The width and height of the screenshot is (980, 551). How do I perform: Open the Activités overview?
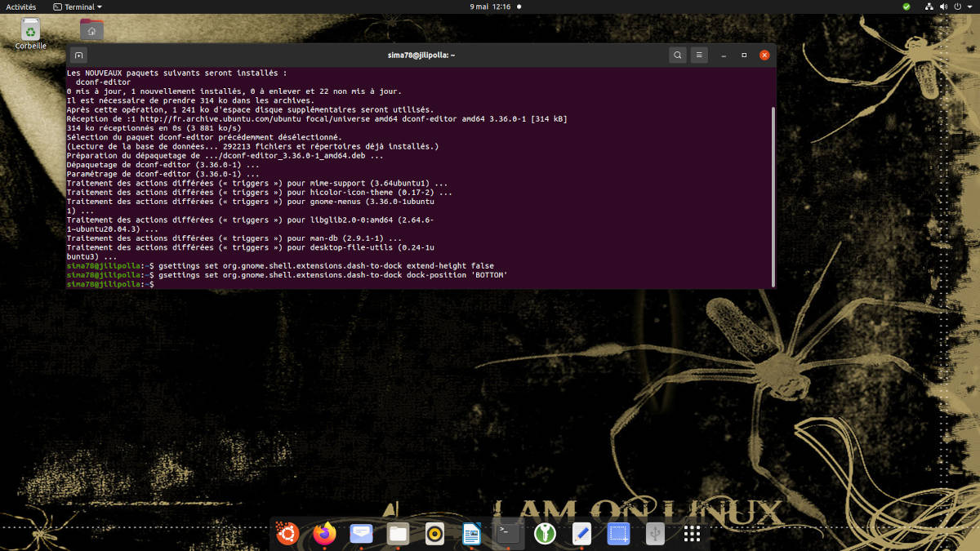21,7
